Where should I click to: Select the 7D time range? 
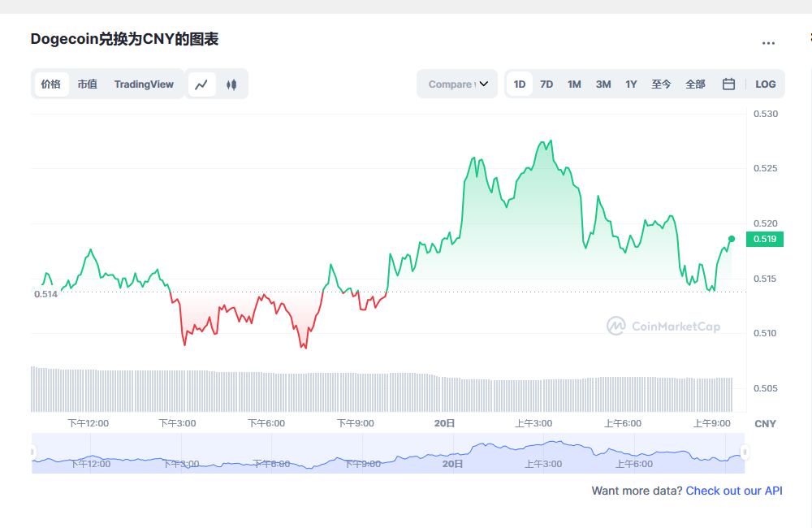tap(546, 84)
